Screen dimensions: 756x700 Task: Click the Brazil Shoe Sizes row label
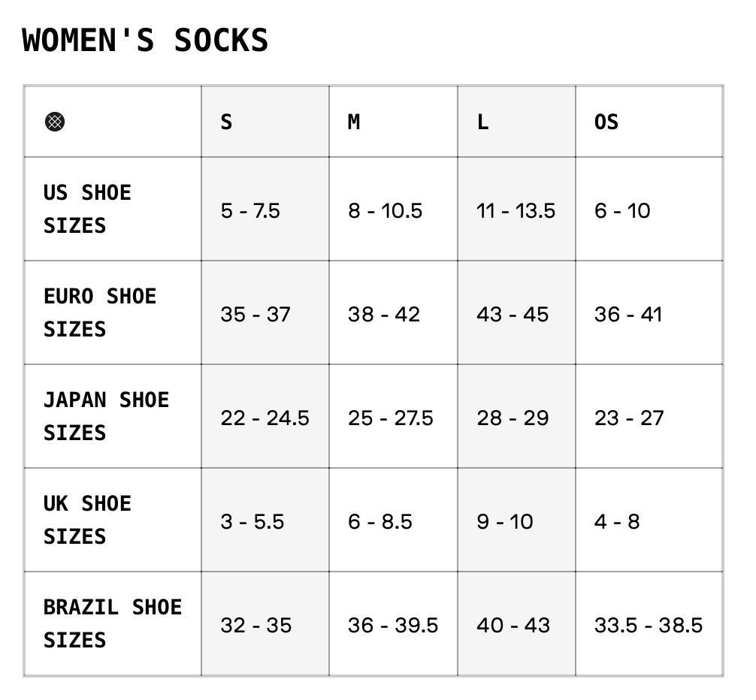click(x=112, y=623)
